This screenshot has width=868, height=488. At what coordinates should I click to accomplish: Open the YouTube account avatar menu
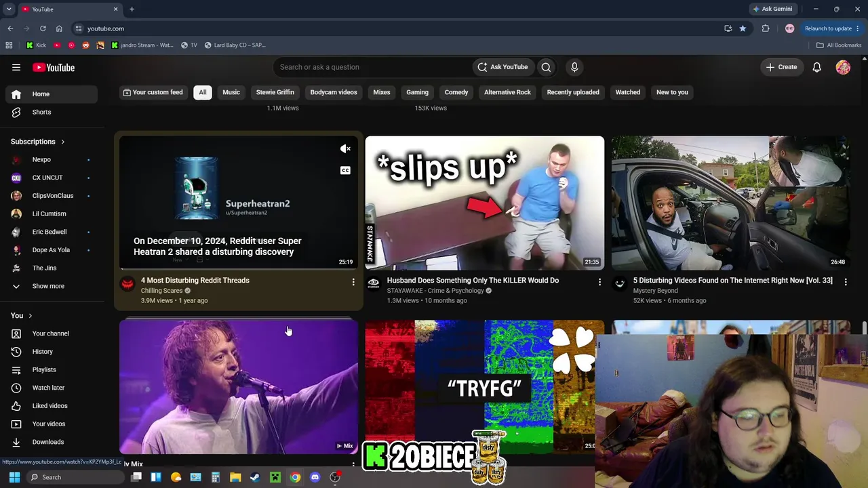(843, 67)
